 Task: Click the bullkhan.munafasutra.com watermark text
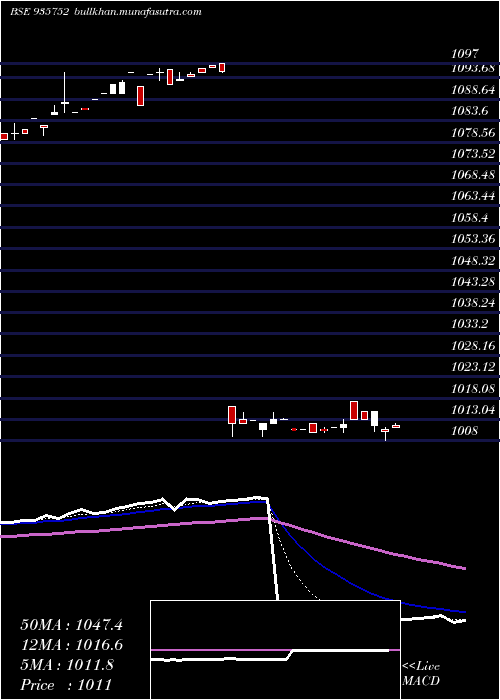[x=137, y=12]
